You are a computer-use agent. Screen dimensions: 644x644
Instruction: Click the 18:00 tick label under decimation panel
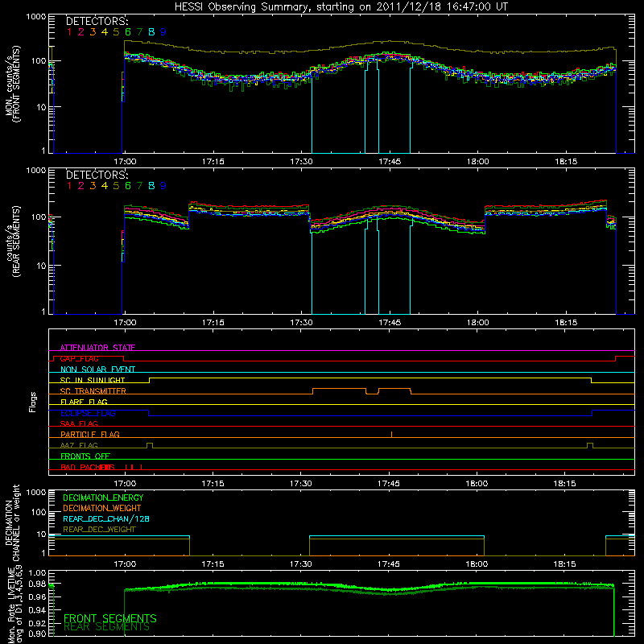pos(477,564)
